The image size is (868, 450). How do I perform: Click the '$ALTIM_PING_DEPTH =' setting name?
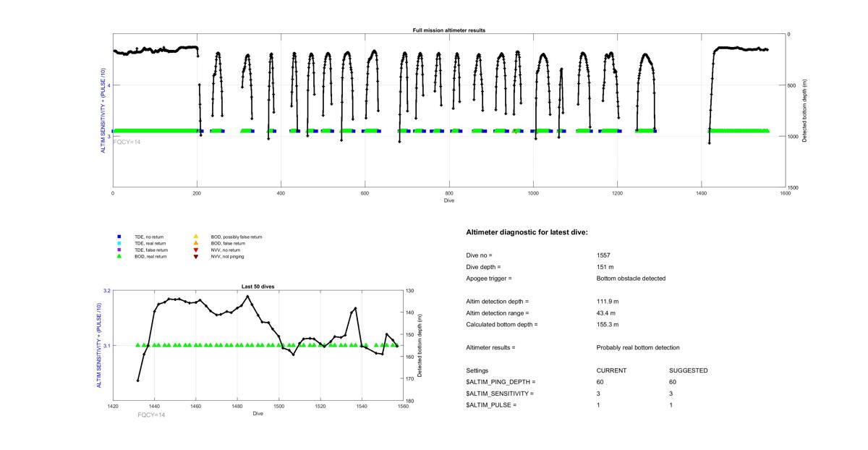pos(501,382)
